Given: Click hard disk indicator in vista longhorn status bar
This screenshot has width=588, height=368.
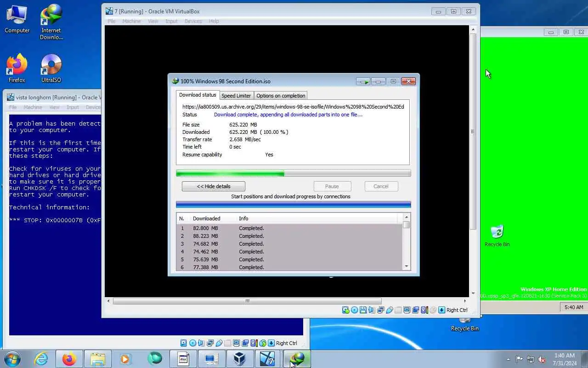Looking at the screenshot, I should [x=183, y=343].
